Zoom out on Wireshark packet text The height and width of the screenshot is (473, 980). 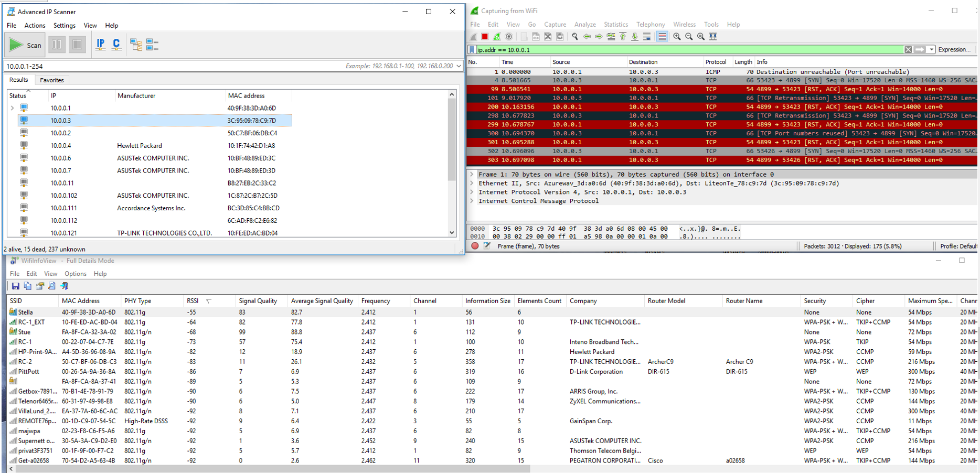[x=689, y=37]
